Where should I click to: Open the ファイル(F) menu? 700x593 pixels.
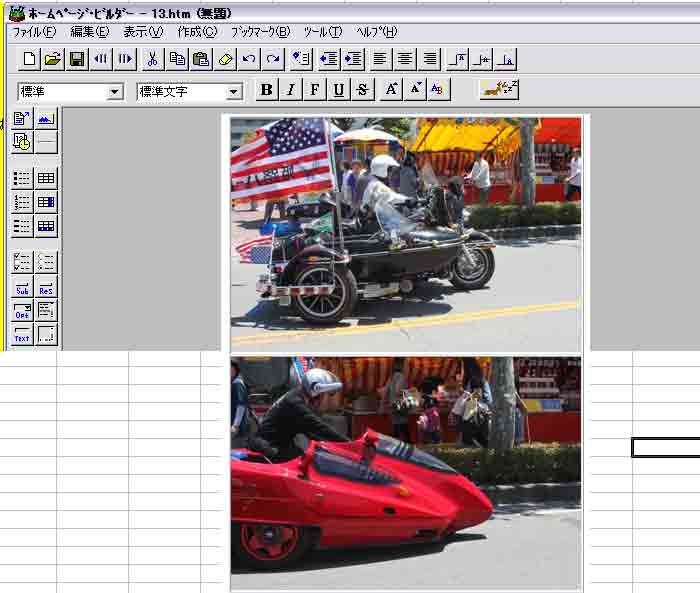coord(34,32)
